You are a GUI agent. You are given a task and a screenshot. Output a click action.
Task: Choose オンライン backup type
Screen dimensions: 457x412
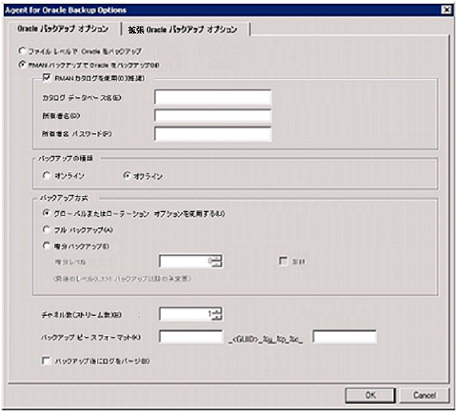(46, 175)
